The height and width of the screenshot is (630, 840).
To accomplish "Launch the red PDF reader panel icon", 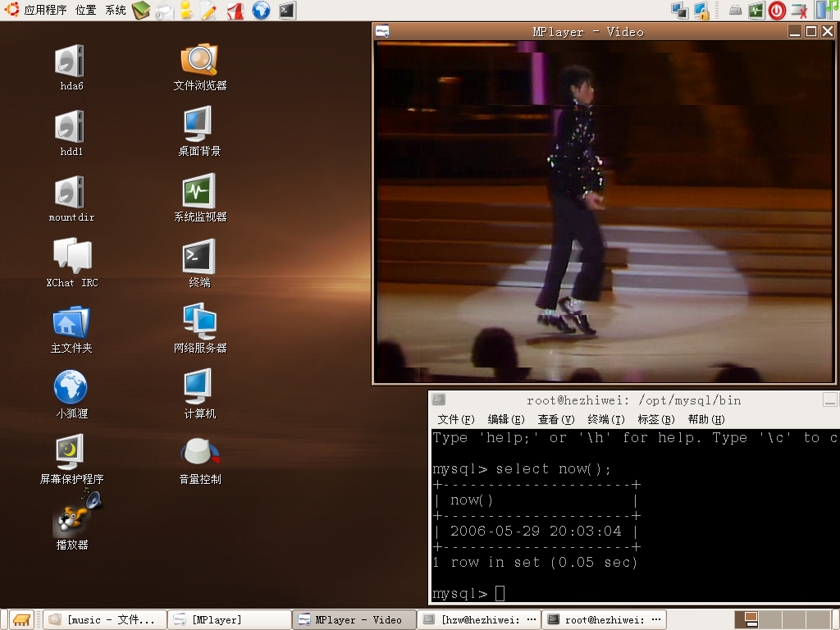I will pos(235,11).
